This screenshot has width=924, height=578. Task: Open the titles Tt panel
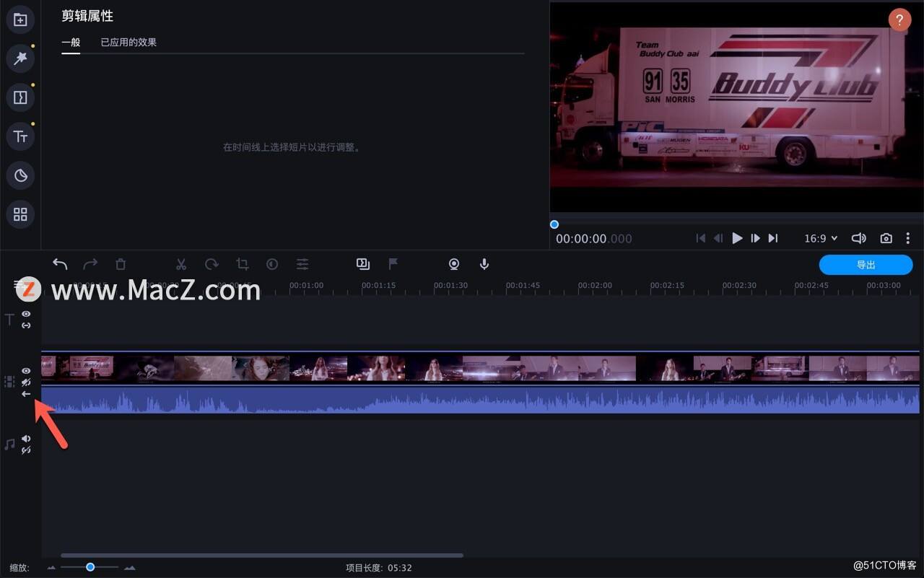click(20, 136)
